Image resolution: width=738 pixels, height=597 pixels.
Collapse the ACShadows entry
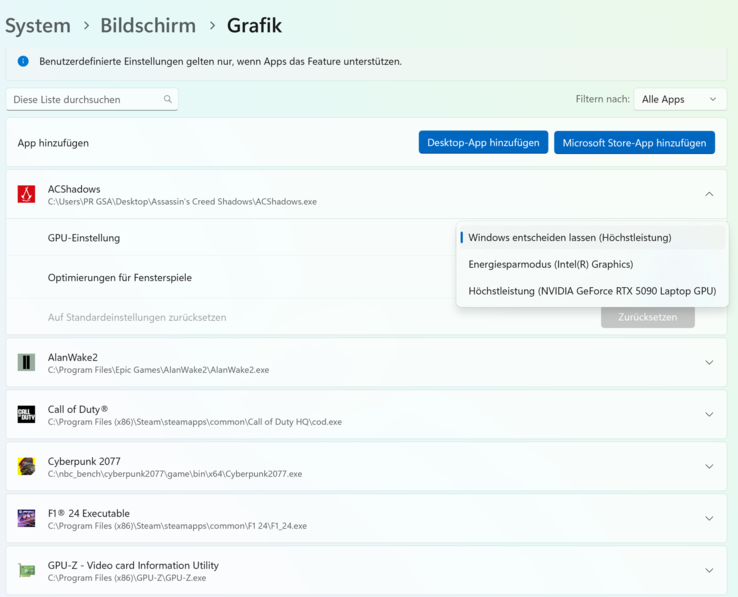[x=709, y=194]
